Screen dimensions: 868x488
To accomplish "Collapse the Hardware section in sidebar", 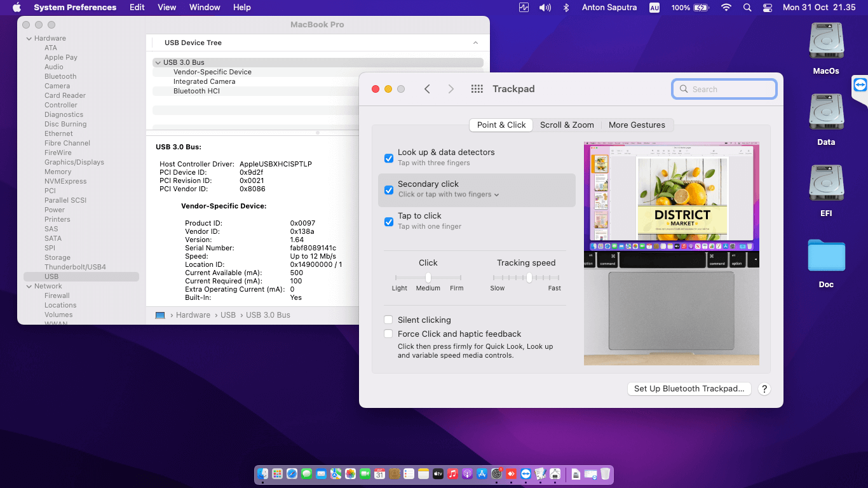I will [x=29, y=38].
